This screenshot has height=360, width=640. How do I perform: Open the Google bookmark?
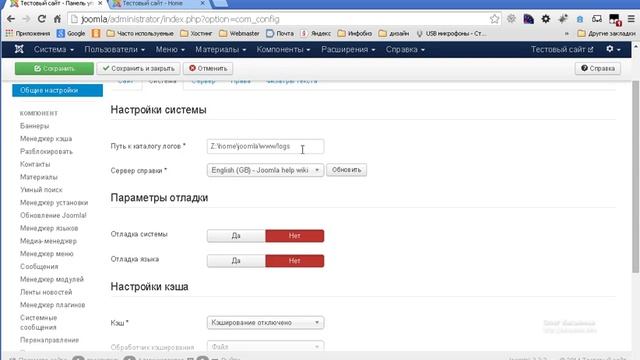(71, 33)
